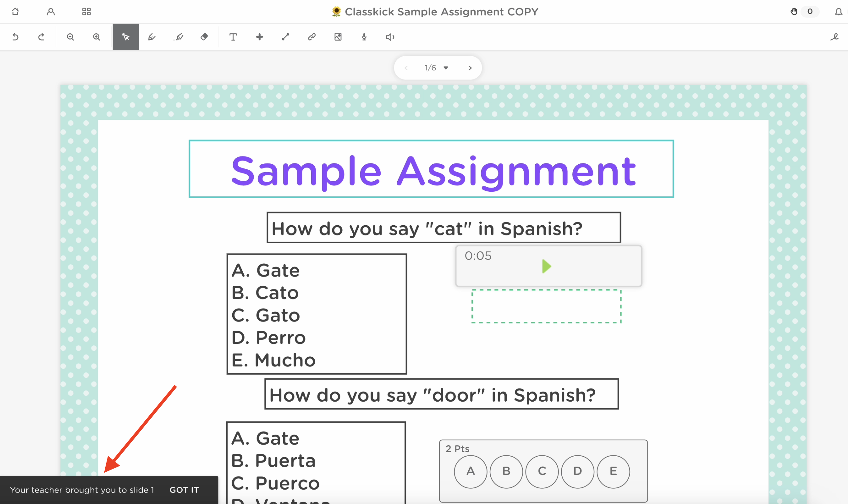The width and height of the screenshot is (848, 504).
Task: Record audio with the microphone tool
Action: click(x=364, y=37)
